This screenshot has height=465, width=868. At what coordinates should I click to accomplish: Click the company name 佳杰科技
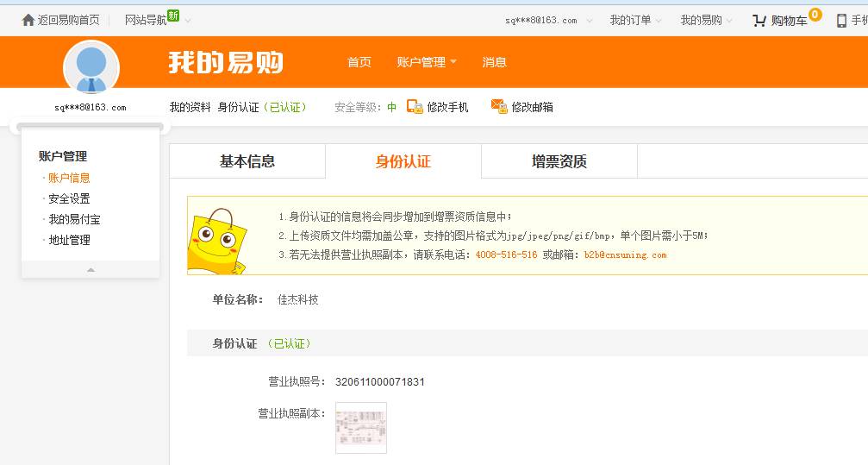(298, 300)
